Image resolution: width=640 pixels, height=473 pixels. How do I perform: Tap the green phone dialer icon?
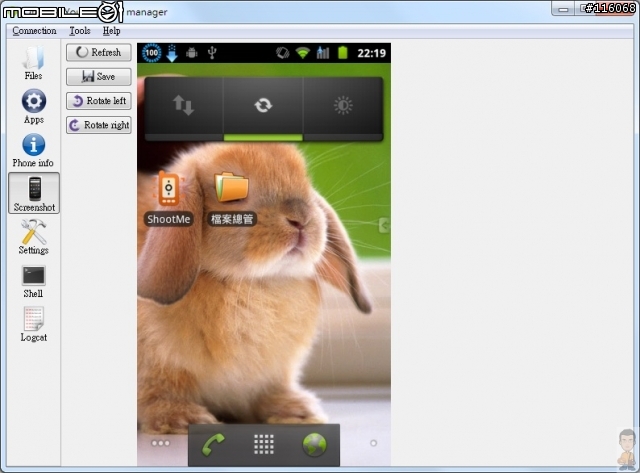point(213,445)
